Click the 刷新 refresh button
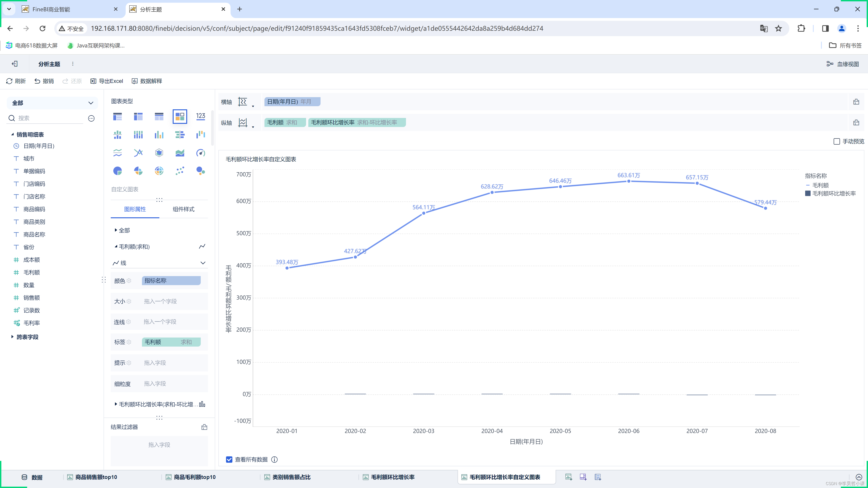 click(16, 81)
